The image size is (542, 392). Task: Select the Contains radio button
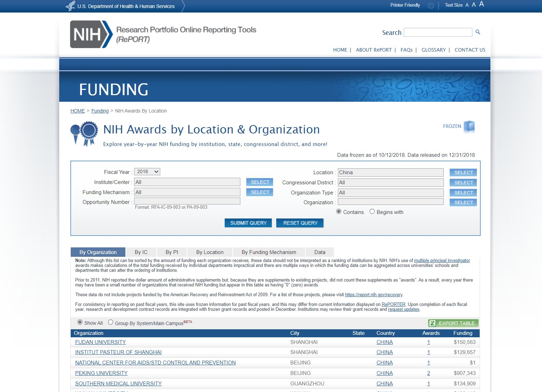click(339, 212)
